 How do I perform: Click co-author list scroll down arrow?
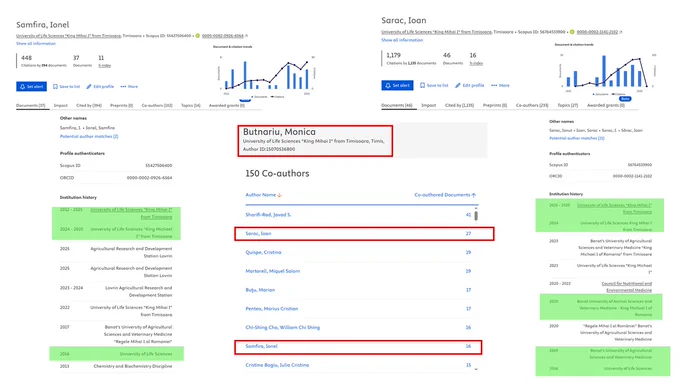click(x=476, y=369)
